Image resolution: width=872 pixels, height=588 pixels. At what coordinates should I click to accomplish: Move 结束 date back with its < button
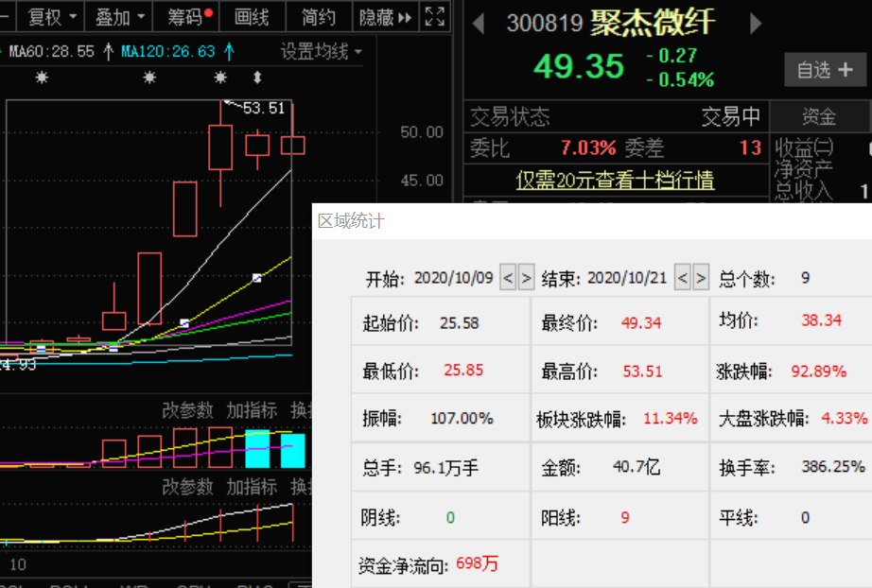(682, 277)
